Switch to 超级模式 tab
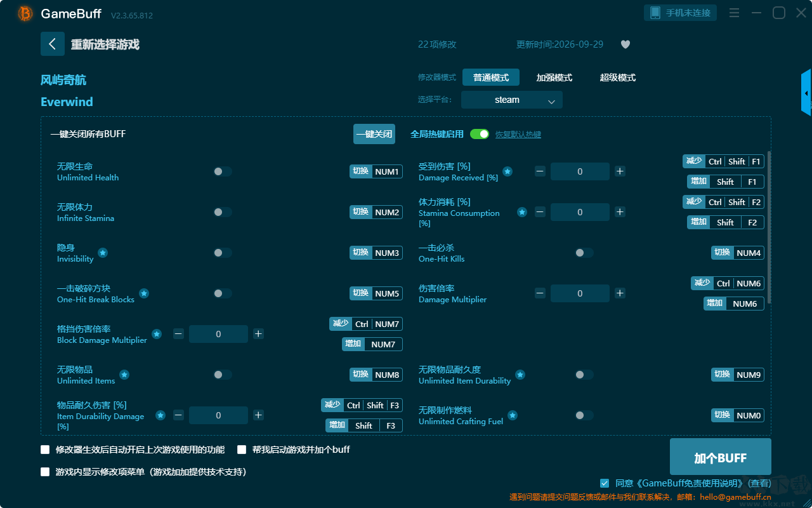Screen dimensions: 812x508 click(618, 77)
